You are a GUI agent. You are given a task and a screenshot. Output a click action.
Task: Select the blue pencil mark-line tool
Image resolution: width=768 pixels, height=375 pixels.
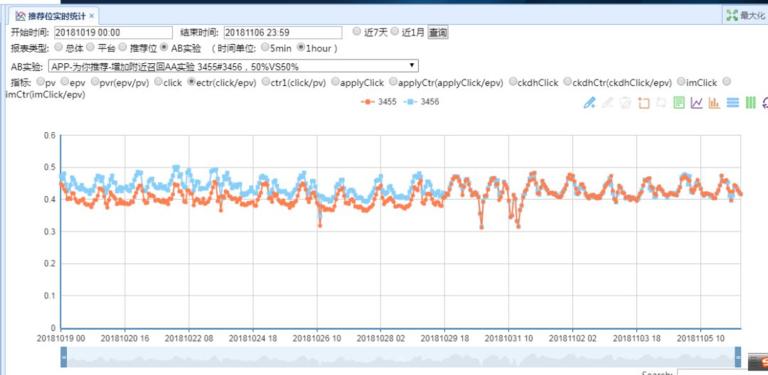tap(590, 103)
